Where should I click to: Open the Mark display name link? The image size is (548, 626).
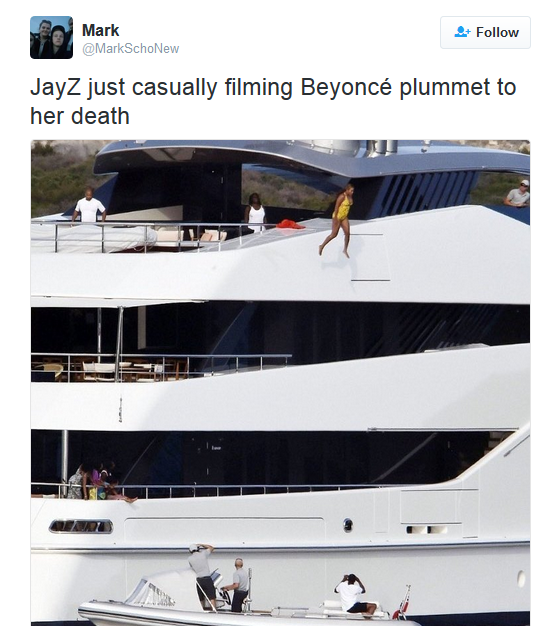(101, 30)
